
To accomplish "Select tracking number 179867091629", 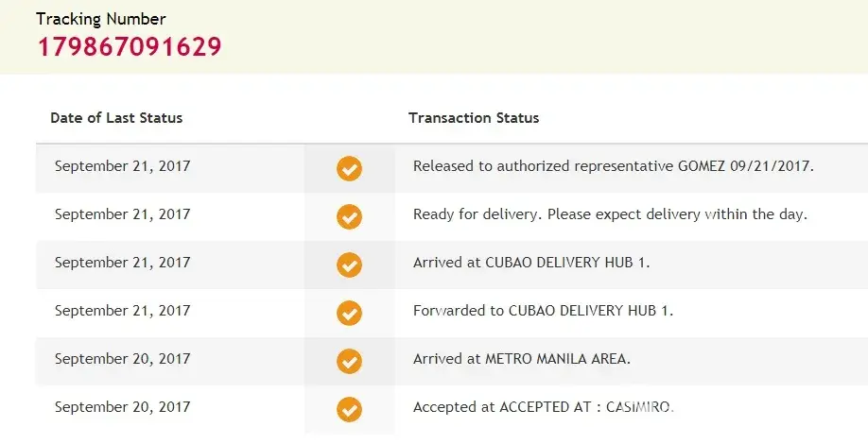I will pyautogui.click(x=130, y=45).
